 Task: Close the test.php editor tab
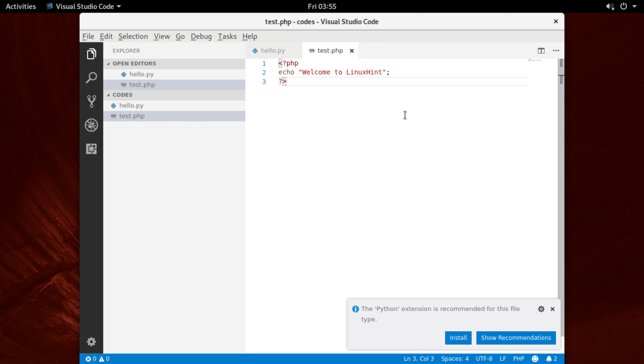click(351, 51)
